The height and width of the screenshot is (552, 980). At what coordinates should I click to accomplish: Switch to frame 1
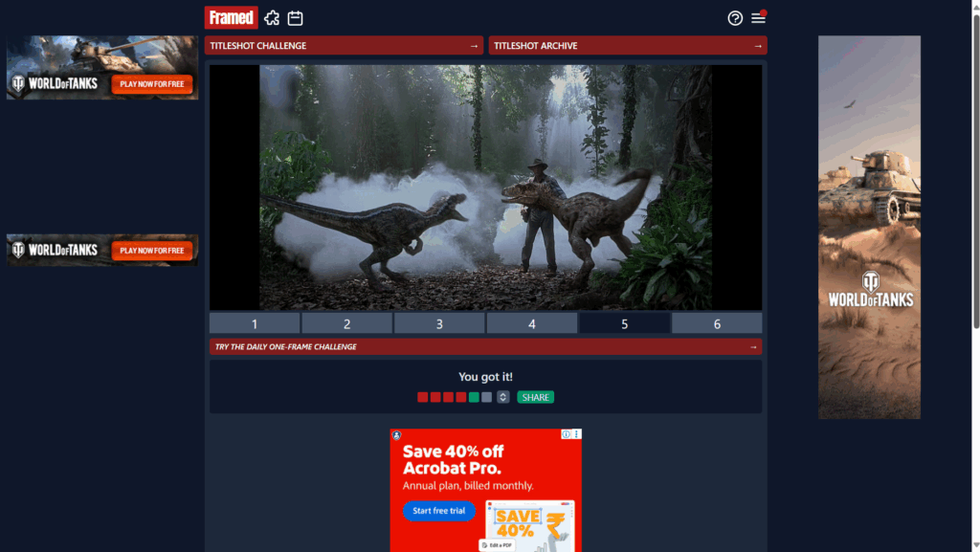(x=255, y=323)
